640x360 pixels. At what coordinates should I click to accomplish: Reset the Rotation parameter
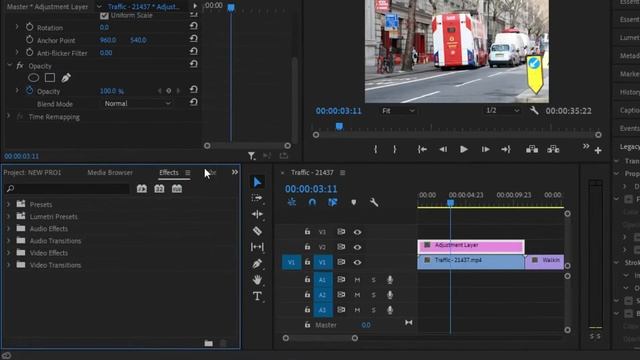193,26
